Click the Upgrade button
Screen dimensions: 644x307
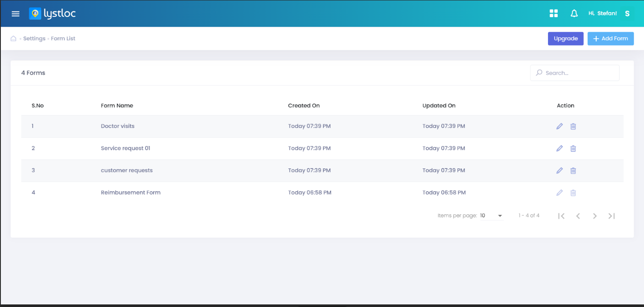[x=566, y=39]
